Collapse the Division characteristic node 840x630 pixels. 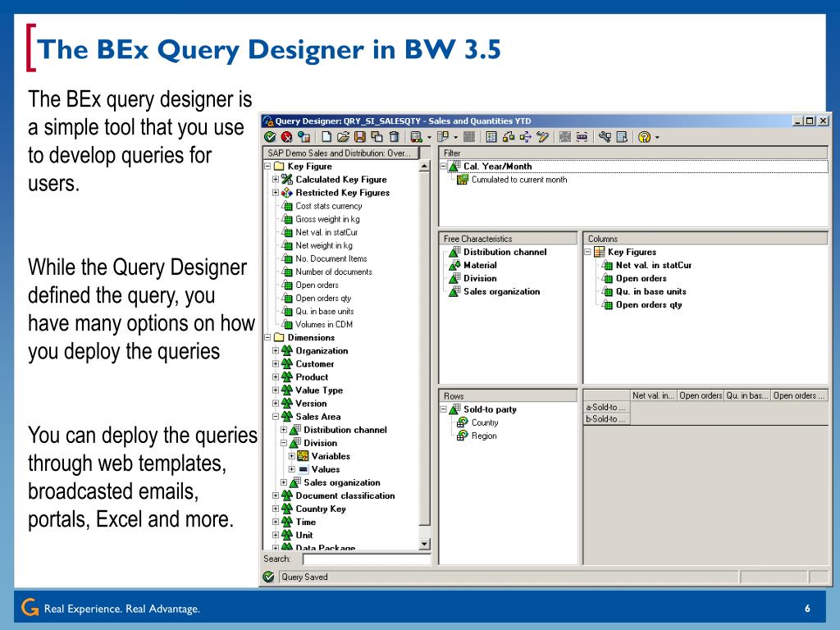pos(284,443)
